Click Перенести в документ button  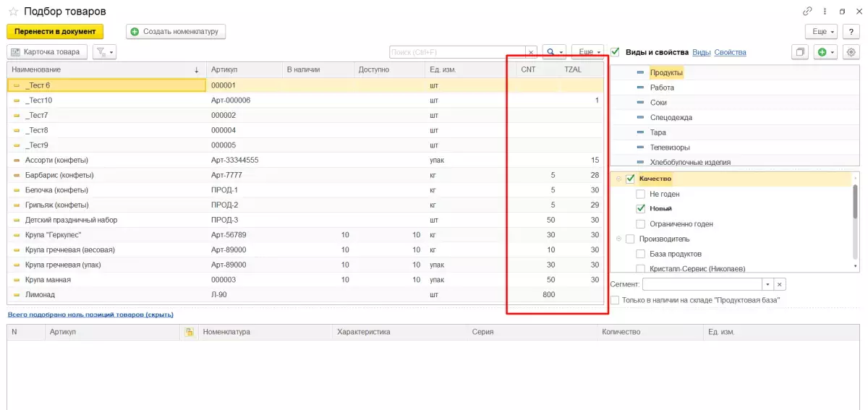[x=55, y=32]
